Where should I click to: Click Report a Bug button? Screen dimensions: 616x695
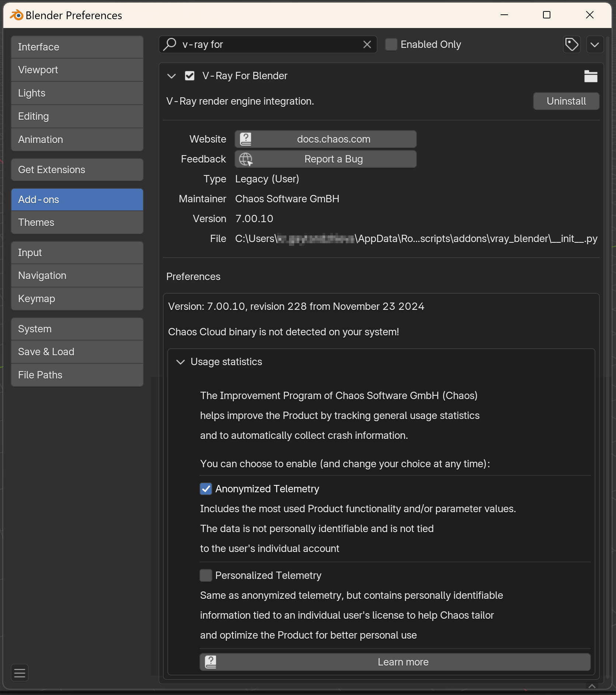pos(326,159)
